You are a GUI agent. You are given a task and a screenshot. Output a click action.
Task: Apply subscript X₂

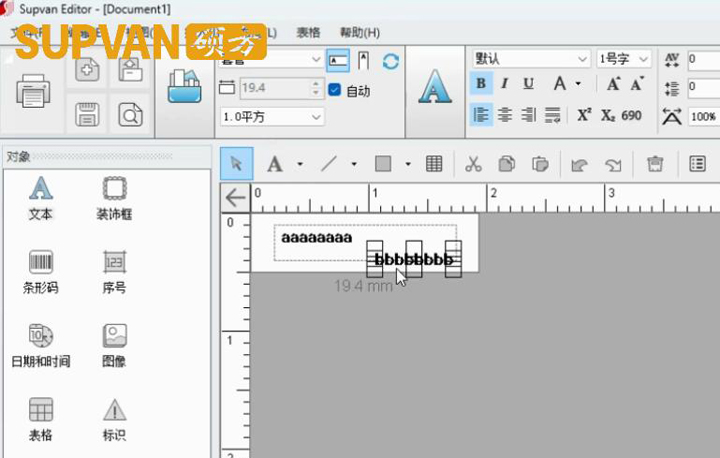(608, 115)
